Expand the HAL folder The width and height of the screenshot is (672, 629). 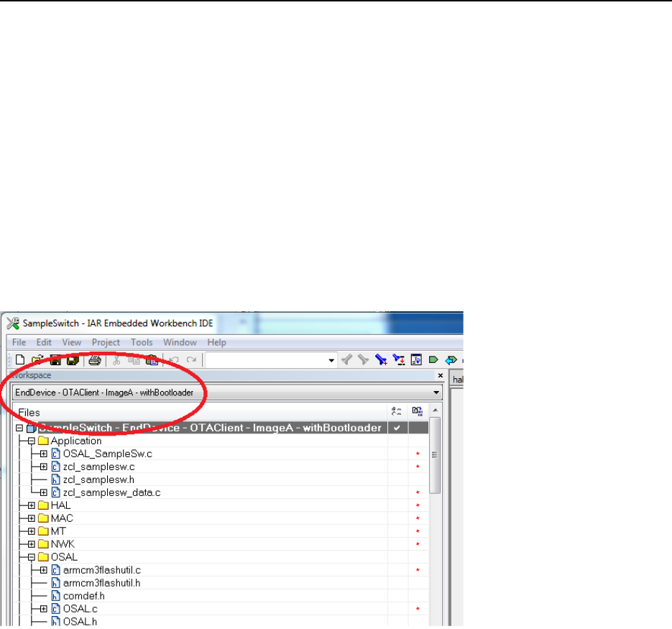tap(32, 505)
